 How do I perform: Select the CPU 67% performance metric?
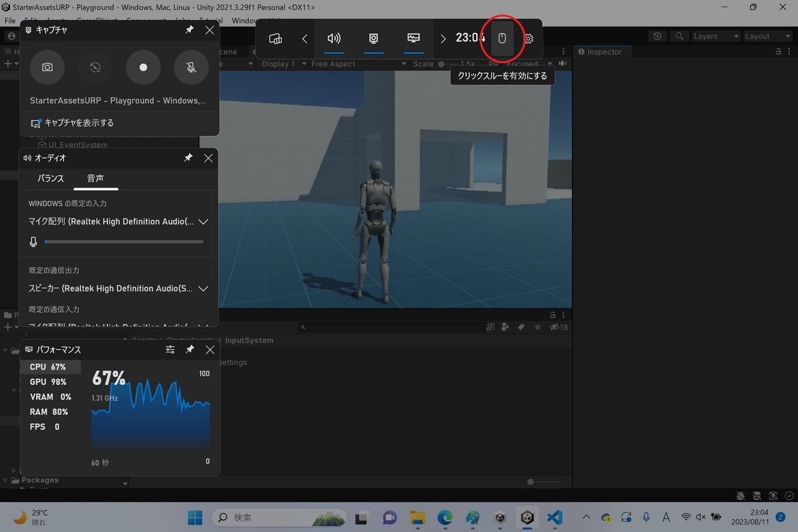pos(51,367)
